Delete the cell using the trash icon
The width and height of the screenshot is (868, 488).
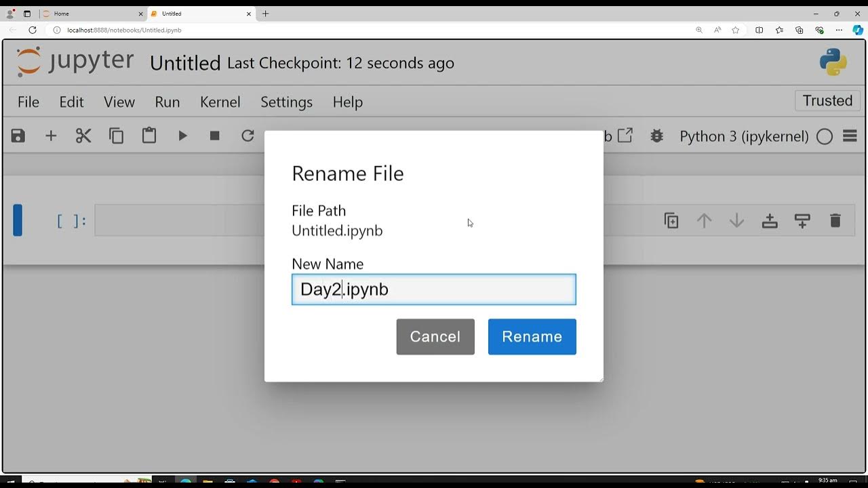(x=835, y=221)
